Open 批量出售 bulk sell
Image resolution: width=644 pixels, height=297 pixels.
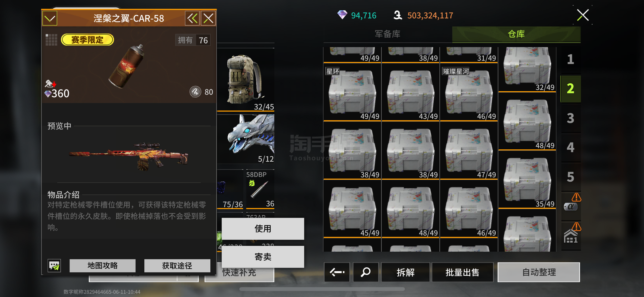463,272
